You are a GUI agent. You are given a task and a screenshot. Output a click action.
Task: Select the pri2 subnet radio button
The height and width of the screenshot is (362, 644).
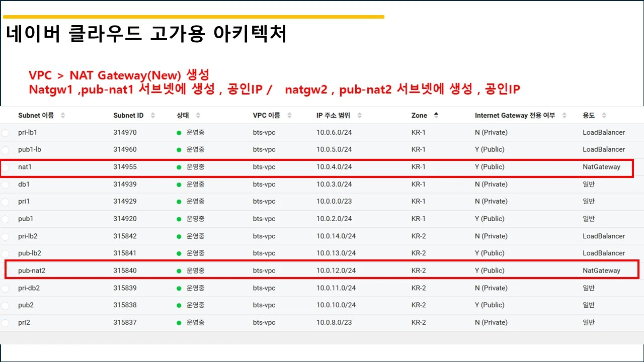pyautogui.click(x=5, y=323)
